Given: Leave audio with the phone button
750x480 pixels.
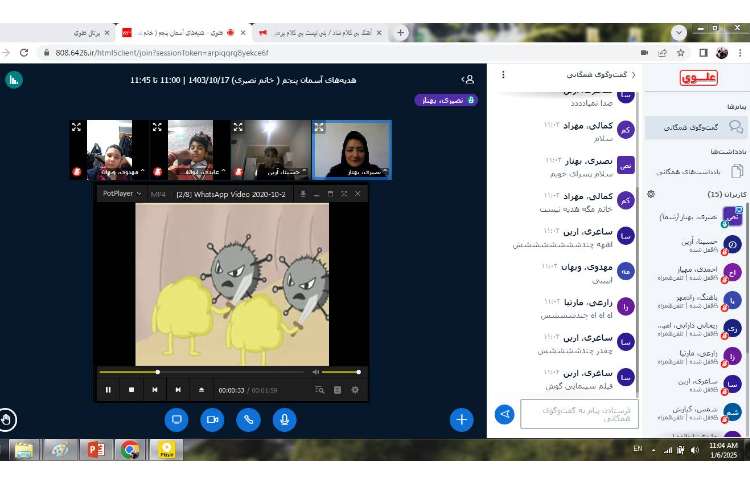Looking at the screenshot, I should click(248, 419).
